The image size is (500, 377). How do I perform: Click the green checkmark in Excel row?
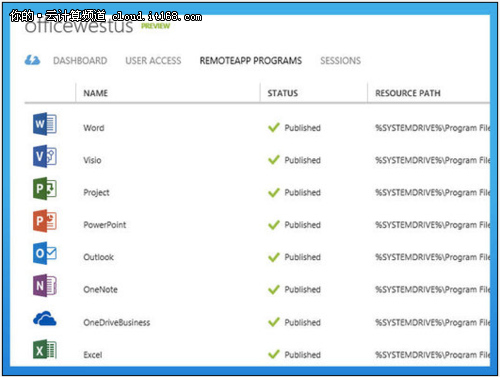tap(274, 354)
